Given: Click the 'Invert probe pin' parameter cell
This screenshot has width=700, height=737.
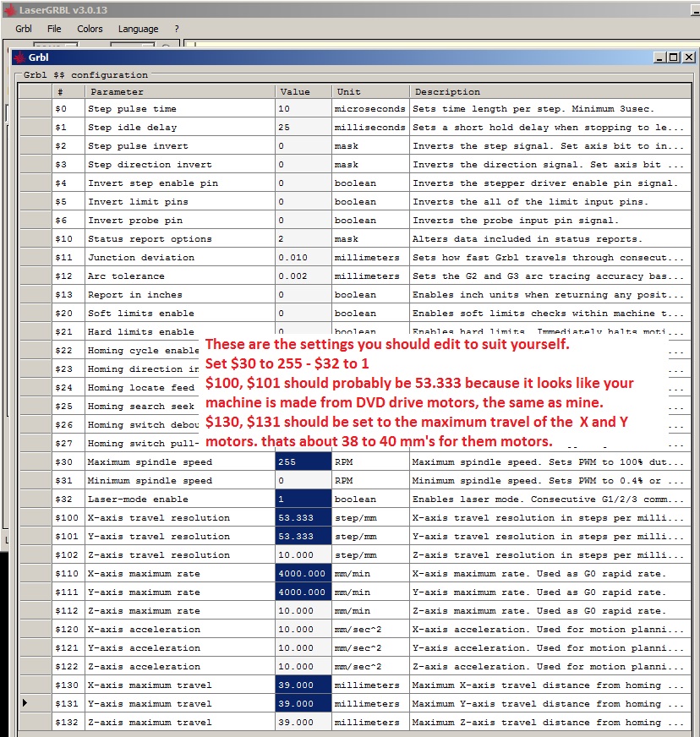Looking at the screenshot, I should tap(180, 221).
